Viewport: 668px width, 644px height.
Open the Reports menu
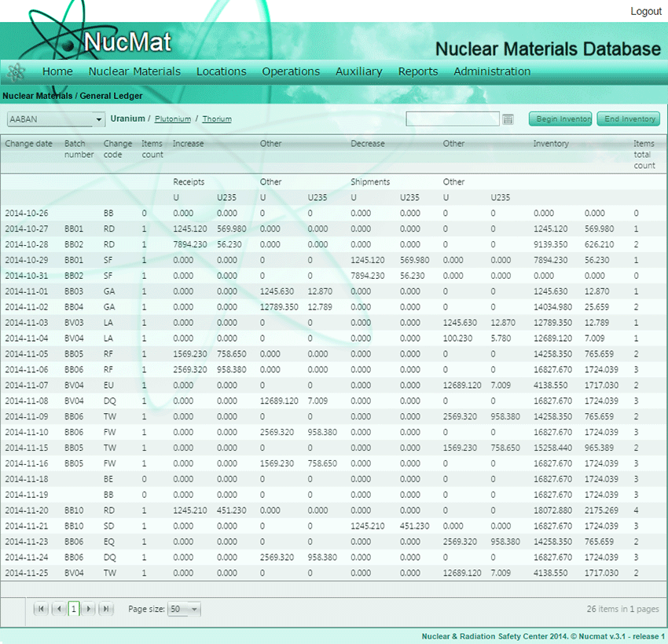point(418,71)
